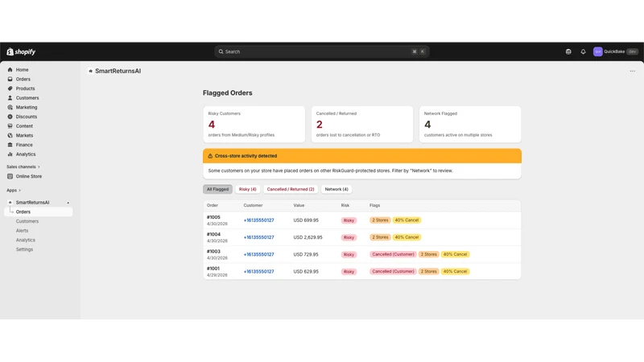Click order number #1003
This screenshot has width=644, height=362.
point(213,252)
